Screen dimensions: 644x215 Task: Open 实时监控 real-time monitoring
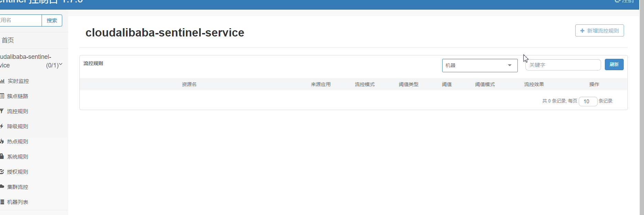18,81
